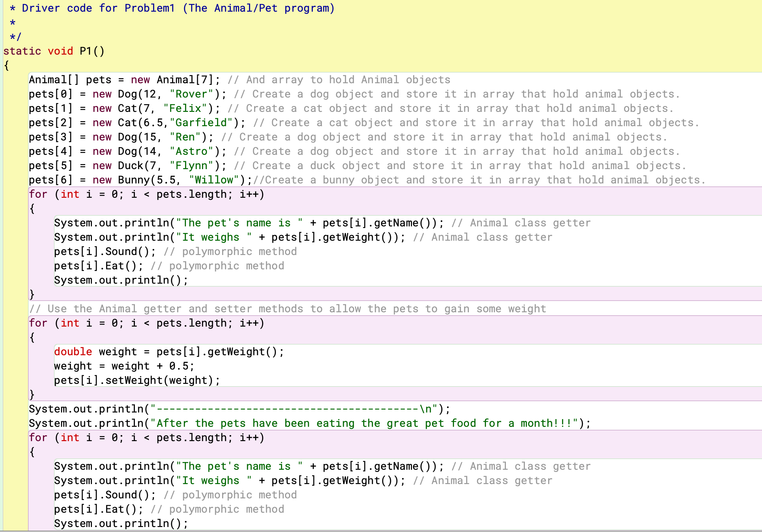Click the Animal[7] array size expression
The height and width of the screenshot is (532, 762).
click(x=185, y=80)
